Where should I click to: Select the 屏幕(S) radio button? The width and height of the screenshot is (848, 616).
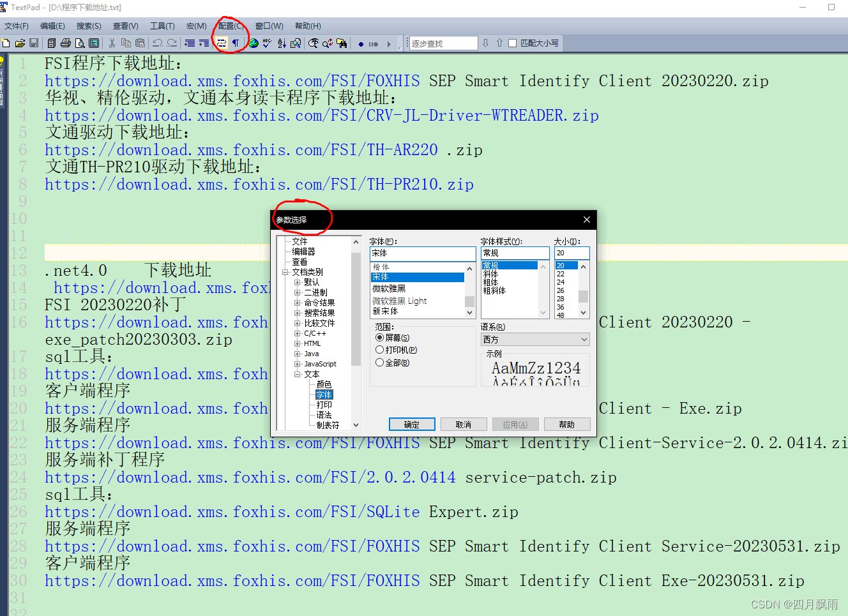379,338
